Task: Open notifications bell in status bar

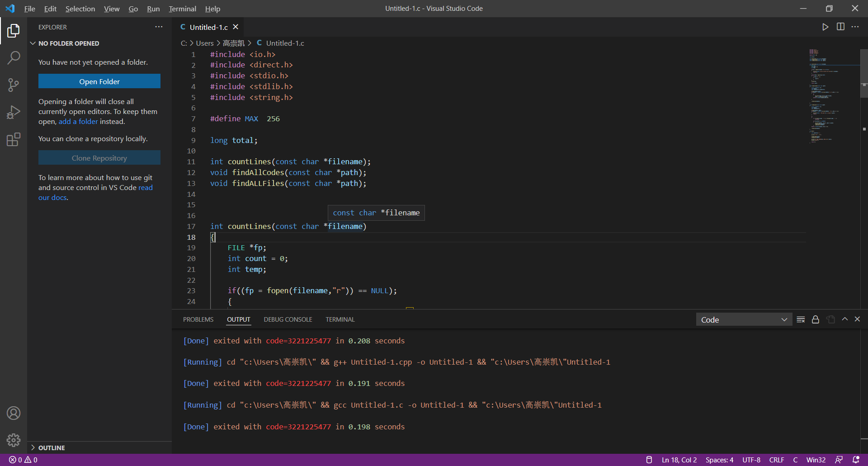Action: click(x=856, y=460)
